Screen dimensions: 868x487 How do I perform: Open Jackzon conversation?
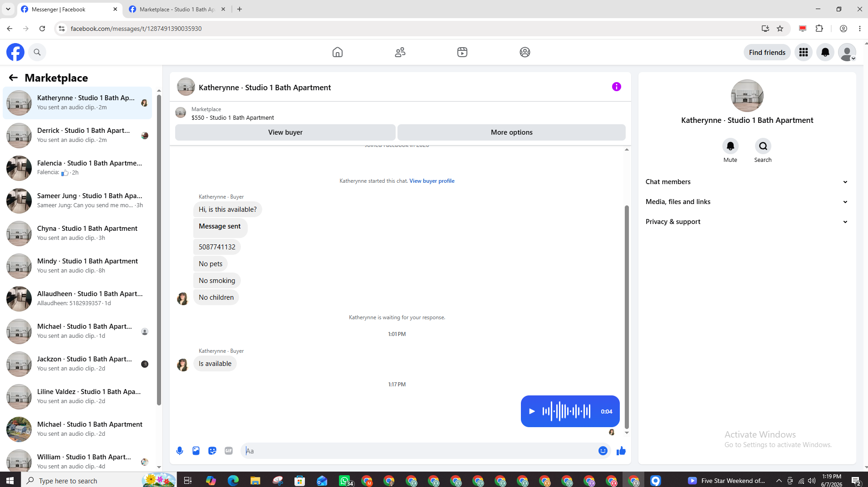tap(77, 364)
